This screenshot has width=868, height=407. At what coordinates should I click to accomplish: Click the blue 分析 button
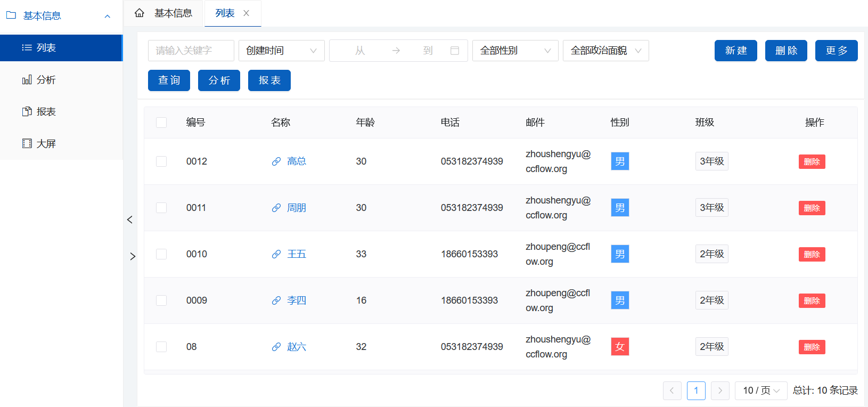[219, 80]
